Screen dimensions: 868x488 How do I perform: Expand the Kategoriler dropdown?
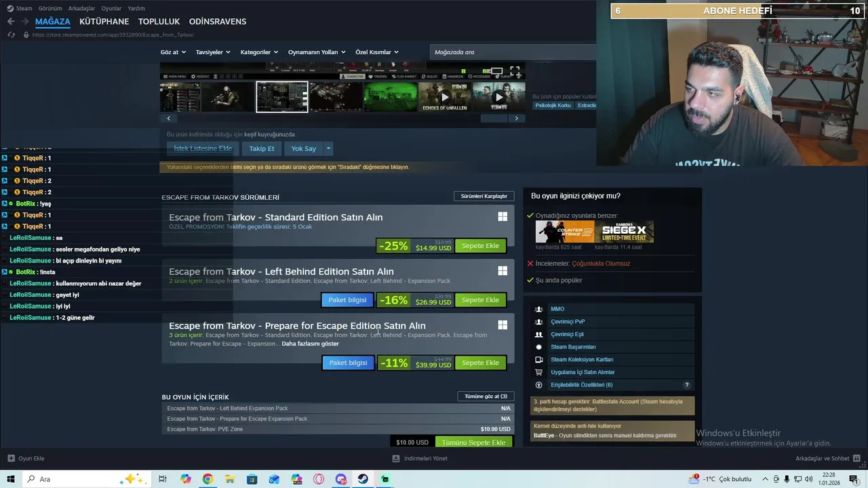(259, 52)
